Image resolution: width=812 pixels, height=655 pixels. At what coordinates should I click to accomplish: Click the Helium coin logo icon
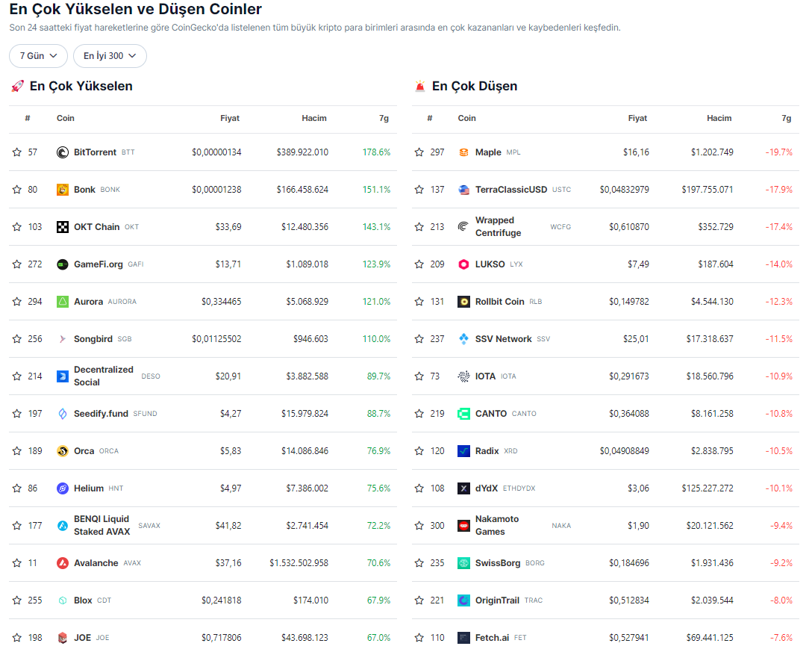[63, 488]
